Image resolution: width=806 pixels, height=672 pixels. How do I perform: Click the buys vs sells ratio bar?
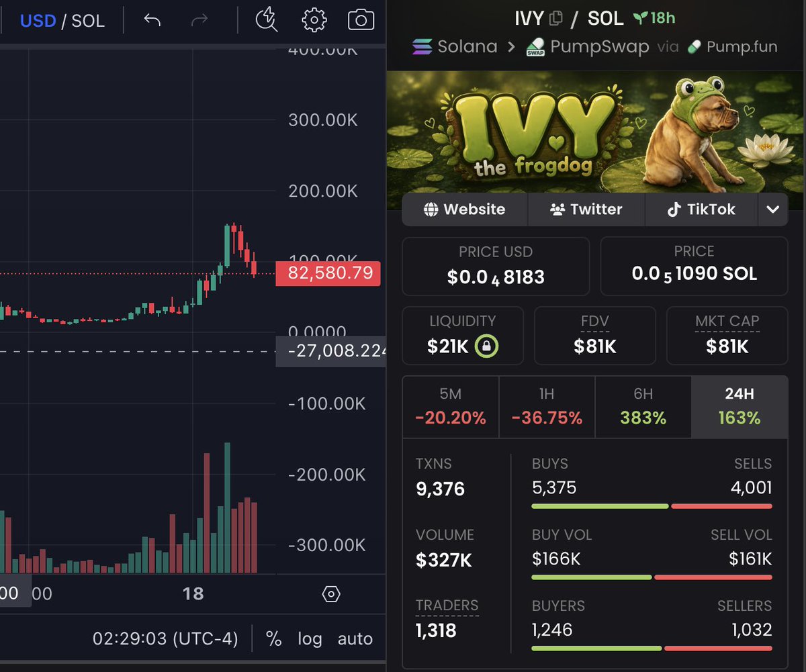point(652,506)
